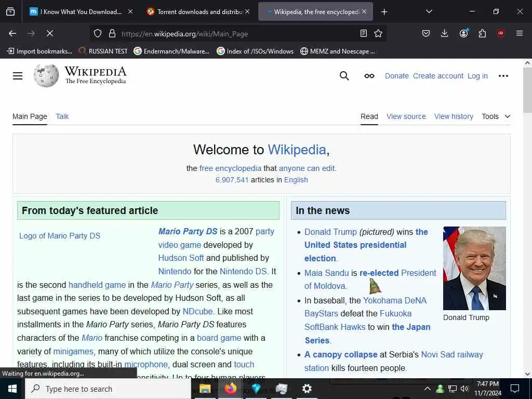Open View history tab

pyautogui.click(x=454, y=116)
